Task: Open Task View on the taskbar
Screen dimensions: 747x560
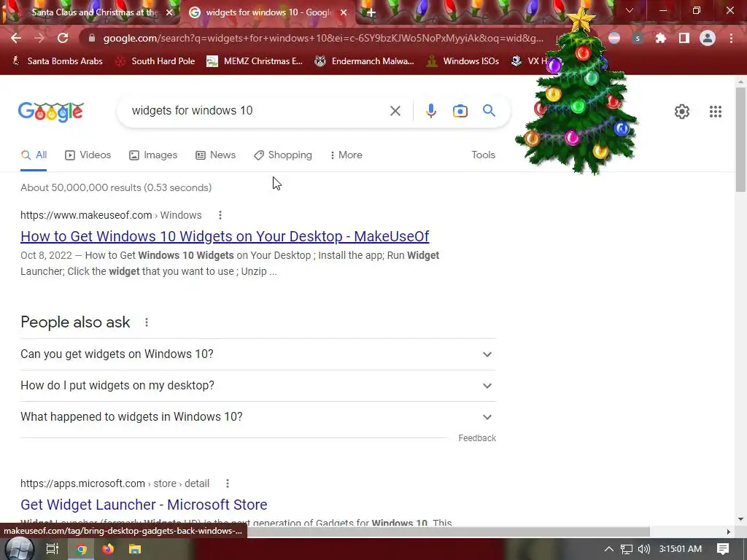Action: tap(52, 549)
